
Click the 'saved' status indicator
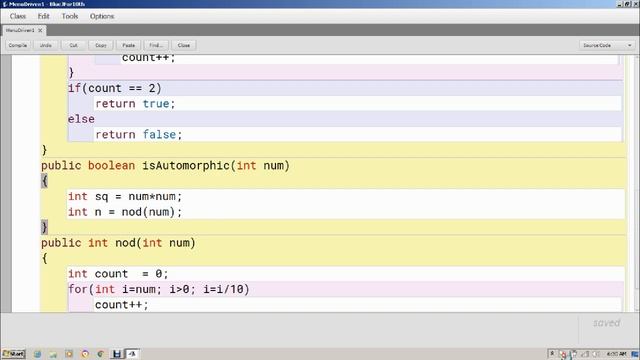(x=607, y=323)
